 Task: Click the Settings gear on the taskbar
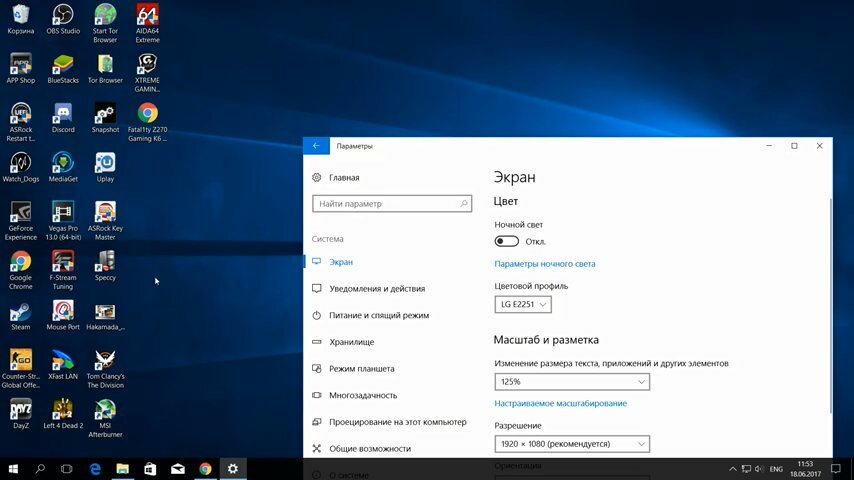[x=233, y=469]
